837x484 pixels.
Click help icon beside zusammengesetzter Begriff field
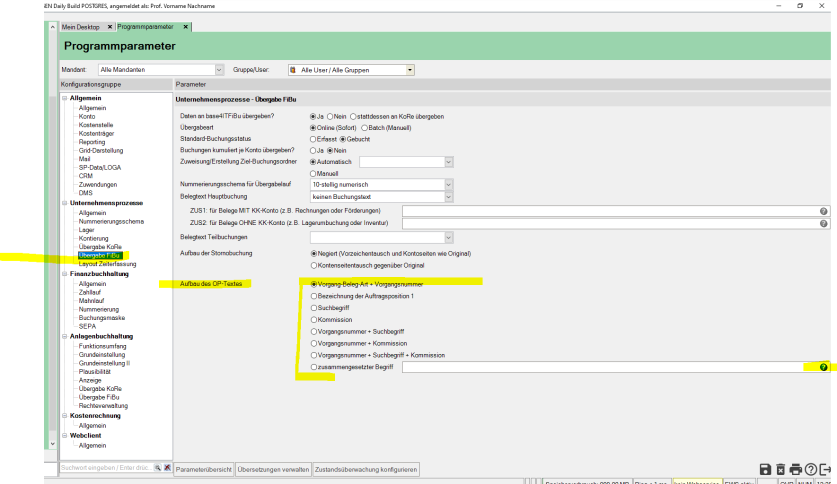823,368
